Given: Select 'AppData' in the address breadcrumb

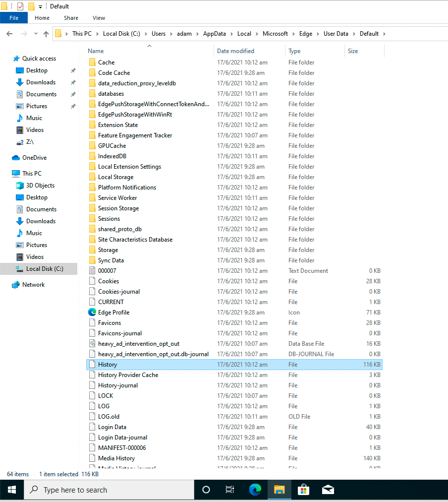Looking at the screenshot, I should point(215,34).
